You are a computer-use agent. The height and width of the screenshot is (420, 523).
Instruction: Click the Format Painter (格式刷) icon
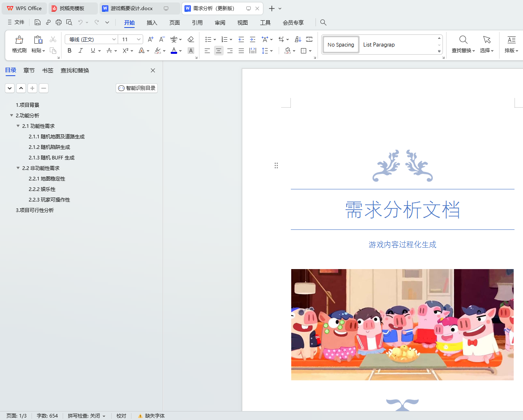coord(19,40)
